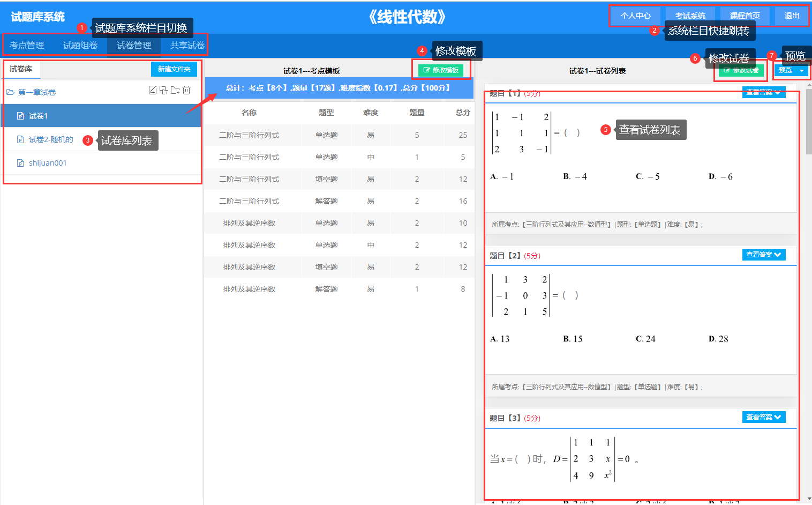This screenshot has height=505, width=812.
Task: Click answer option C. −5 in 题目【1】
Action: 648,176
